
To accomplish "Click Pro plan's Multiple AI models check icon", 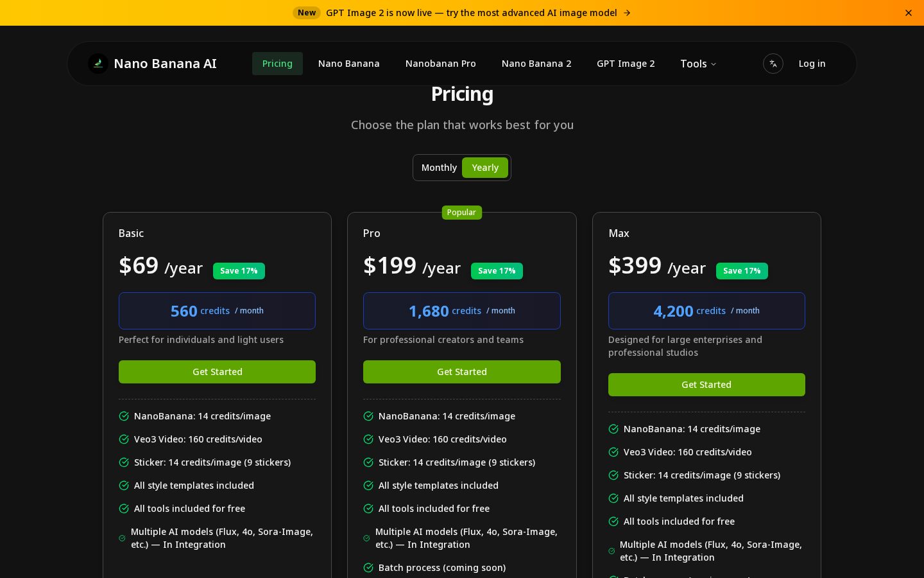I will (366, 538).
